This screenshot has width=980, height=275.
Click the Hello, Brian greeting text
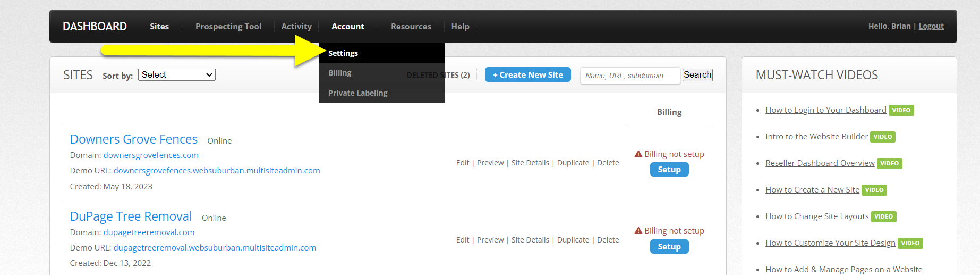[x=889, y=26]
